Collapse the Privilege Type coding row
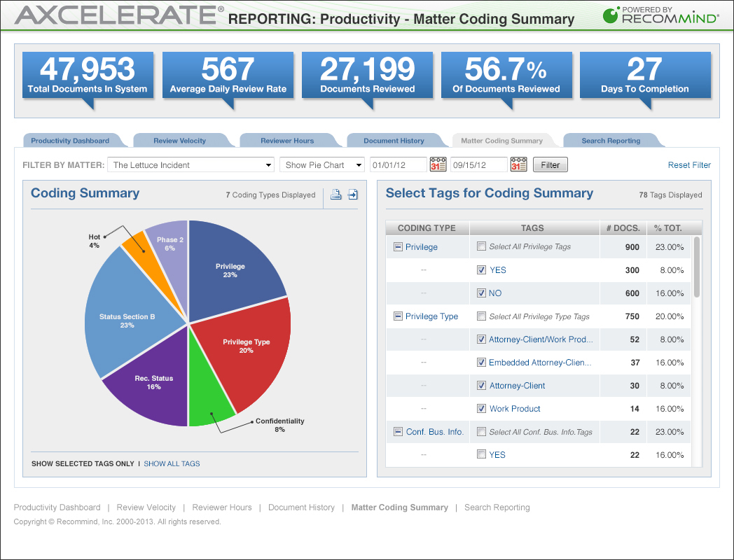Screen dimensions: 734x560 click(x=398, y=316)
